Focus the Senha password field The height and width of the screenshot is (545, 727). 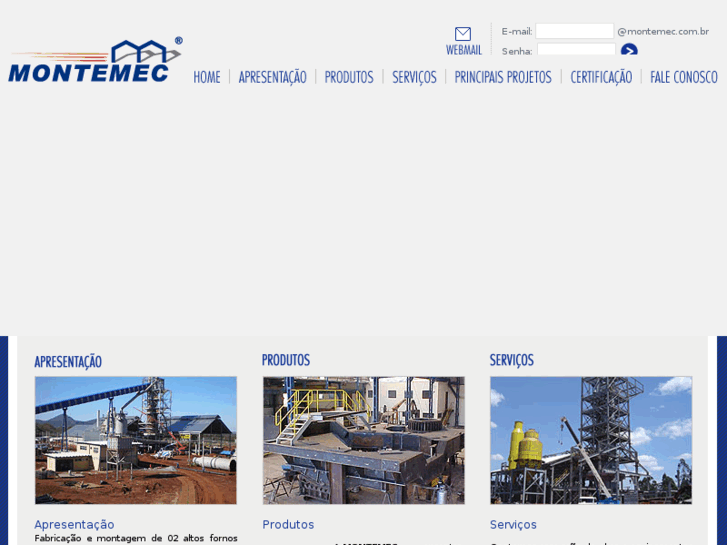pos(576,49)
